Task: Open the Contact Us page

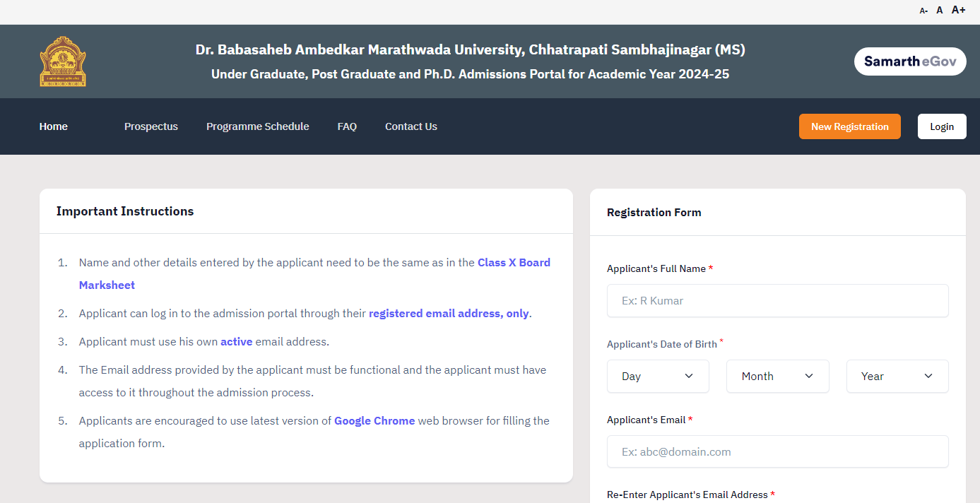Action: [x=411, y=126]
